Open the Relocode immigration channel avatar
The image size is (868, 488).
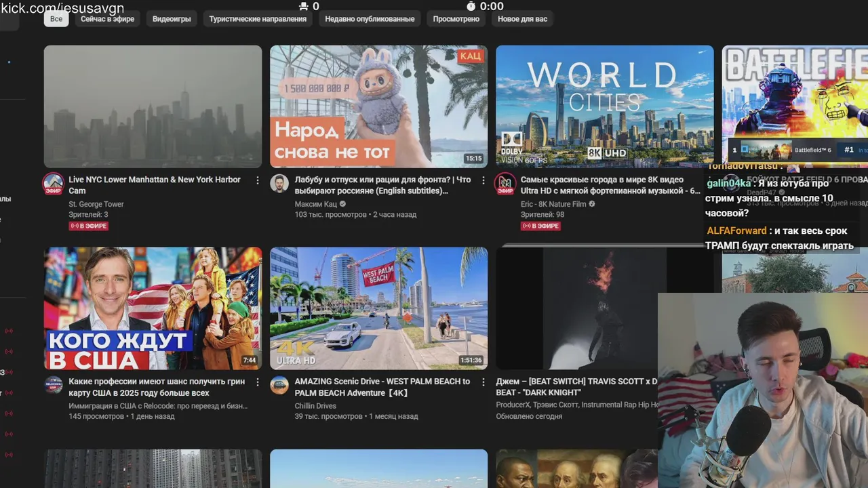tap(54, 385)
